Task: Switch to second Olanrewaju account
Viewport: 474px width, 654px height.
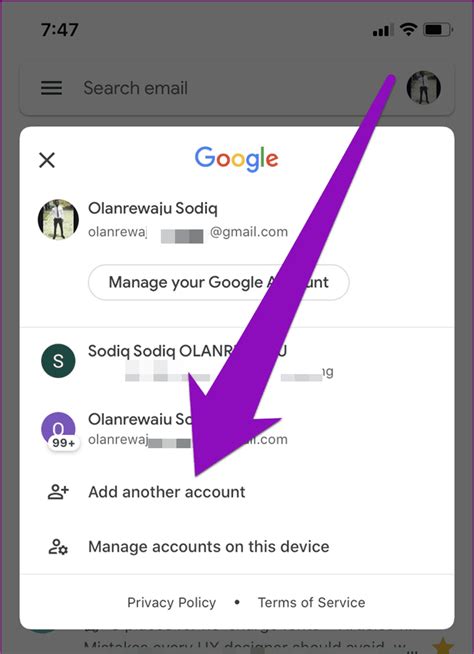Action: point(237,429)
